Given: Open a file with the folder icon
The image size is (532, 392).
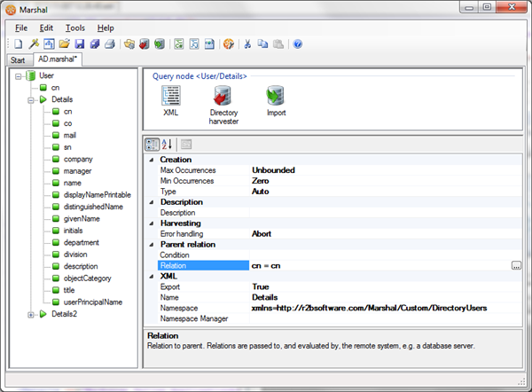Looking at the screenshot, I should coord(64,43).
